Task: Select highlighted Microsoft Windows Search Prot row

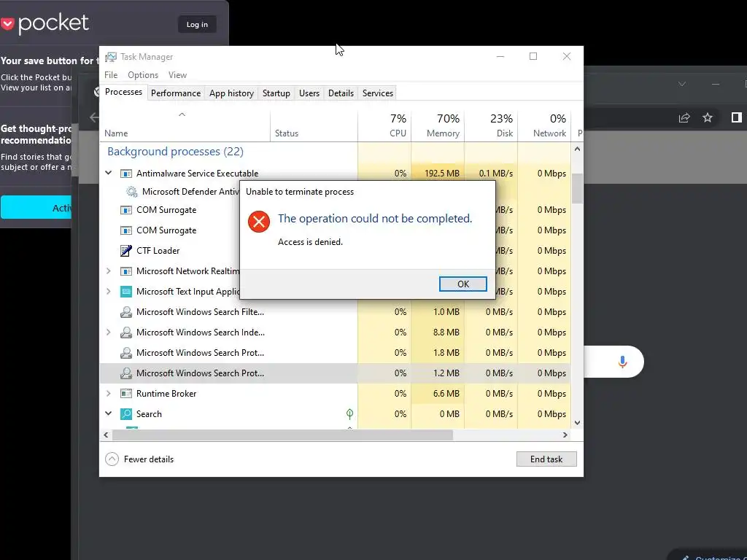Action: coord(335,373)
